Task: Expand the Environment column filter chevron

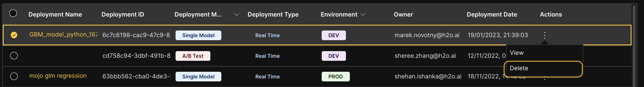Action: [x=363, y=15]
